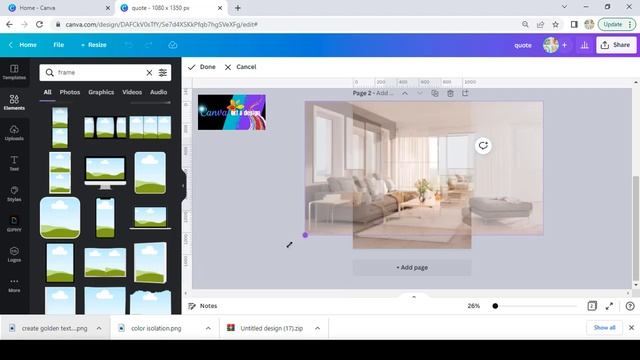Show all downloads
Viewport: 640px width, 360px height.
pyautogui.click(x=604, y=328)
